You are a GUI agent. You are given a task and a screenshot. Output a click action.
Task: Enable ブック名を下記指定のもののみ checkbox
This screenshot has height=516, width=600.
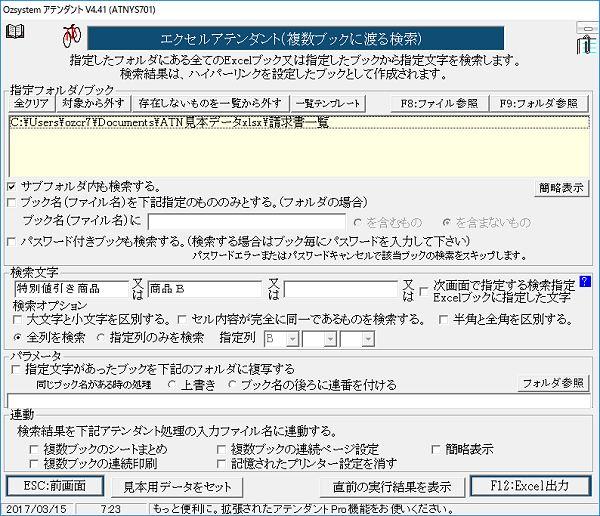[11, 202]
